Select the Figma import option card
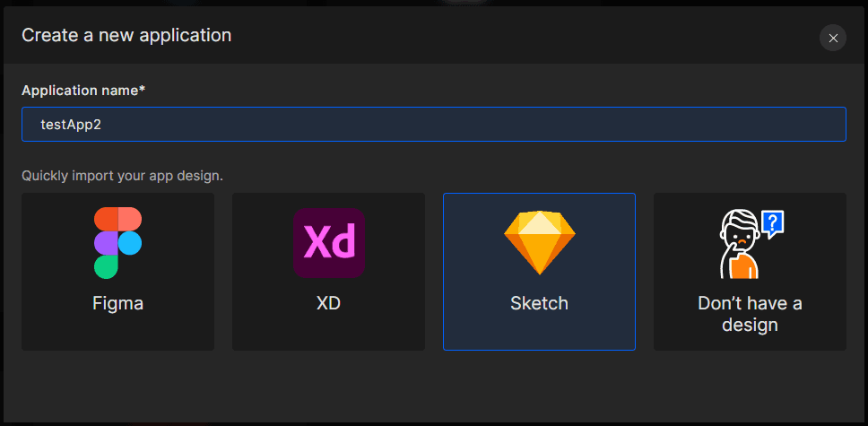Image resolution: width=868 pixels, height=426 pixels. [117, 272]
